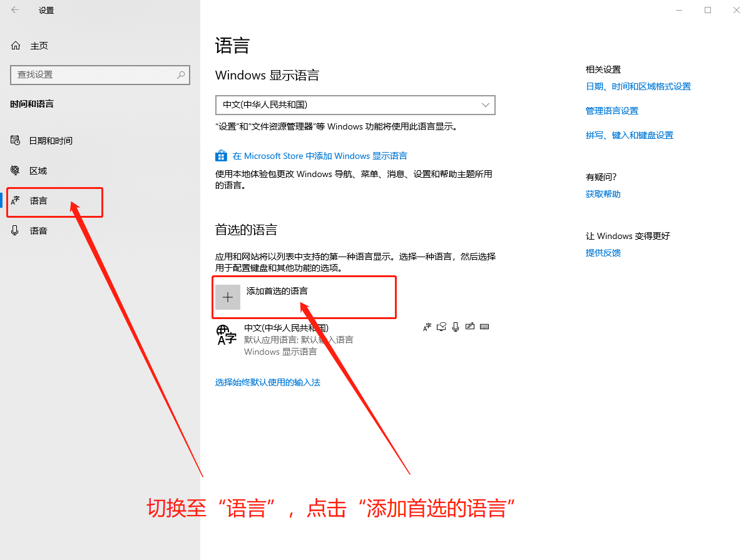Focus the 查找设置 search field
This screenshot has width=751, height=560.
coord(100,74)
